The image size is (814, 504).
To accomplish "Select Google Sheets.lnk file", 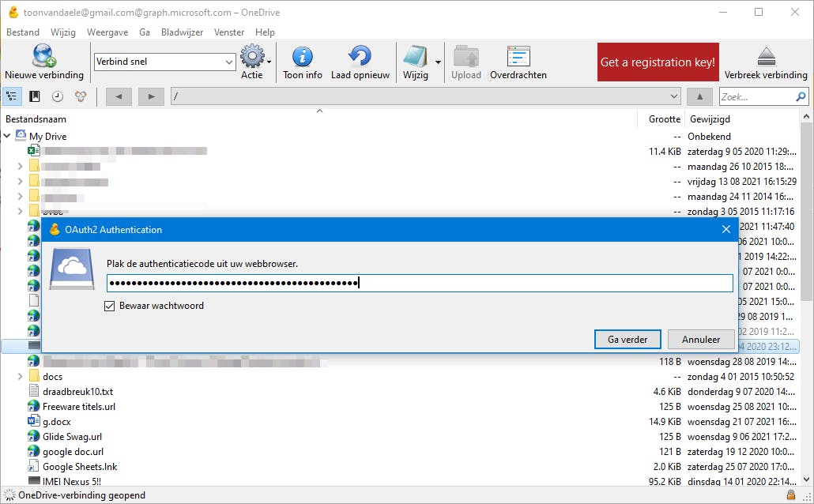I will [x=80, y=467].
